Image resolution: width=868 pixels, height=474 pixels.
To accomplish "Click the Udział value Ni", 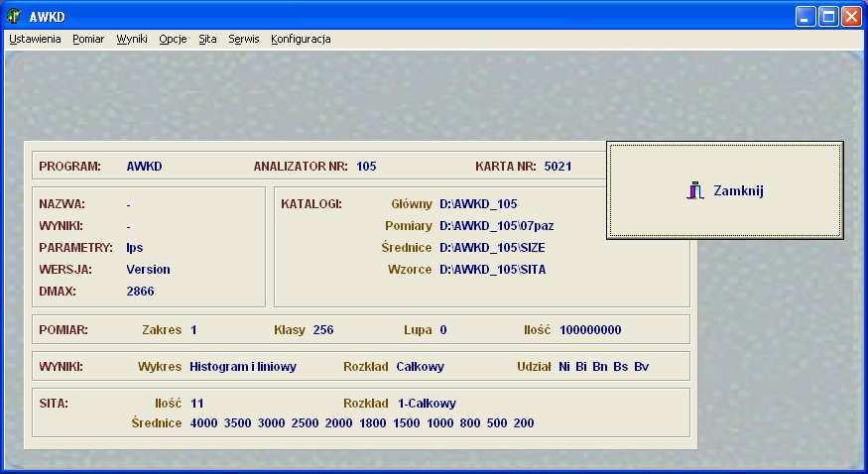I will coord(564,367).
